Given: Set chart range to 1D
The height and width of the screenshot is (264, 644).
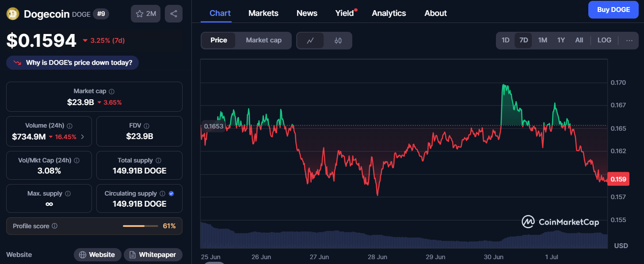Looking at the screenshot, I should [x=505, y=40].
